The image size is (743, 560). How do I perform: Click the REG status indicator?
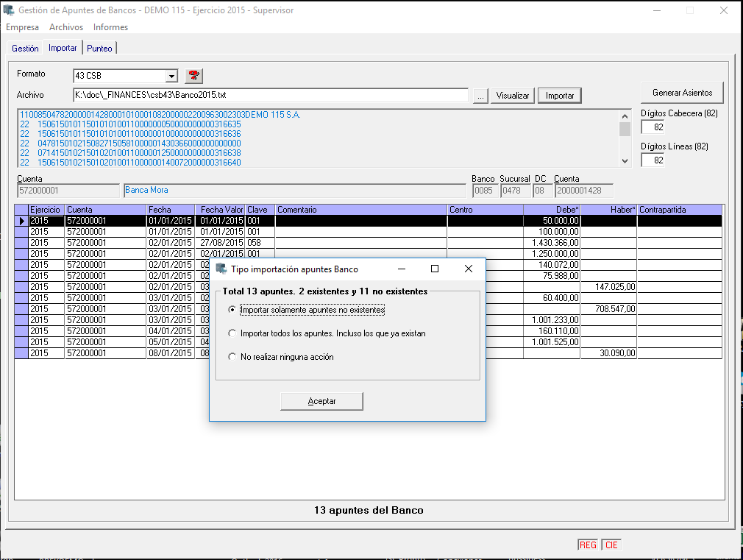point(588,545)
